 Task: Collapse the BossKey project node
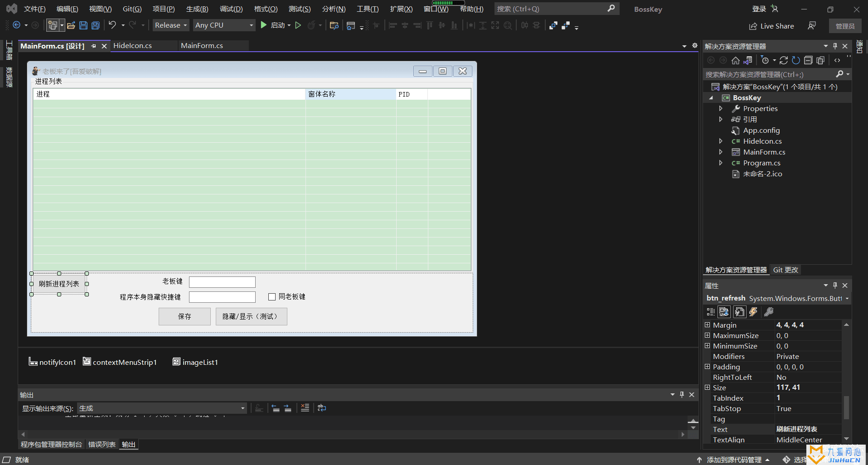coord(711,98)
